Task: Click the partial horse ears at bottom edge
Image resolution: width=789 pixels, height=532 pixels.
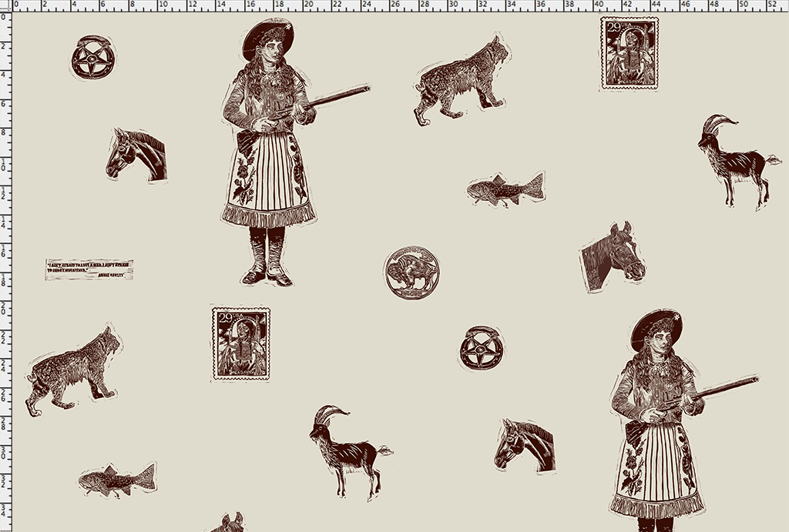Action: (x=229, y=523)
